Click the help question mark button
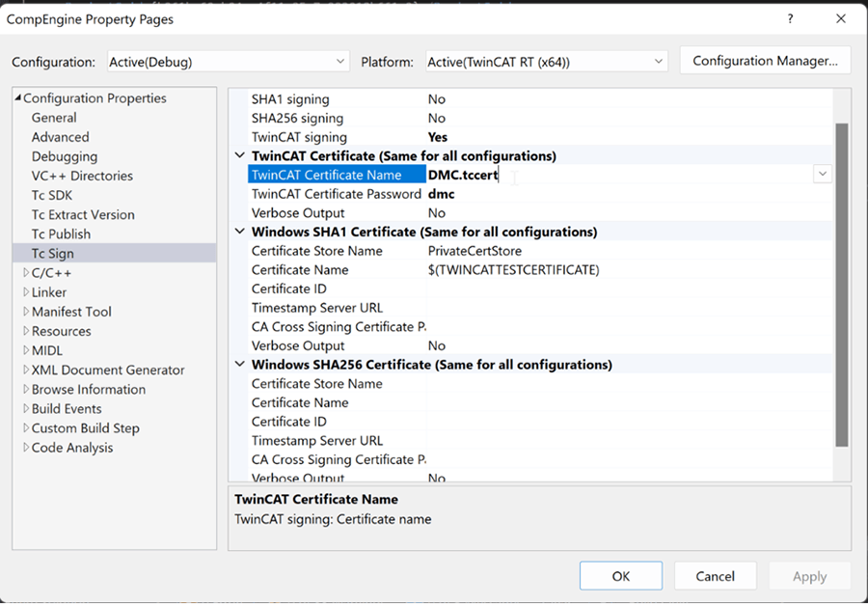 (x=790, y=19)
